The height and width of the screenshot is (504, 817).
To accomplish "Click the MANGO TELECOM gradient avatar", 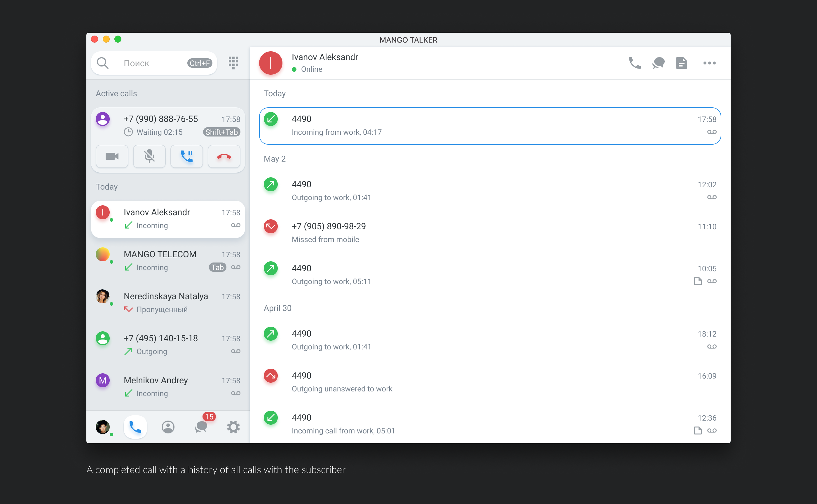I will 103,254.
